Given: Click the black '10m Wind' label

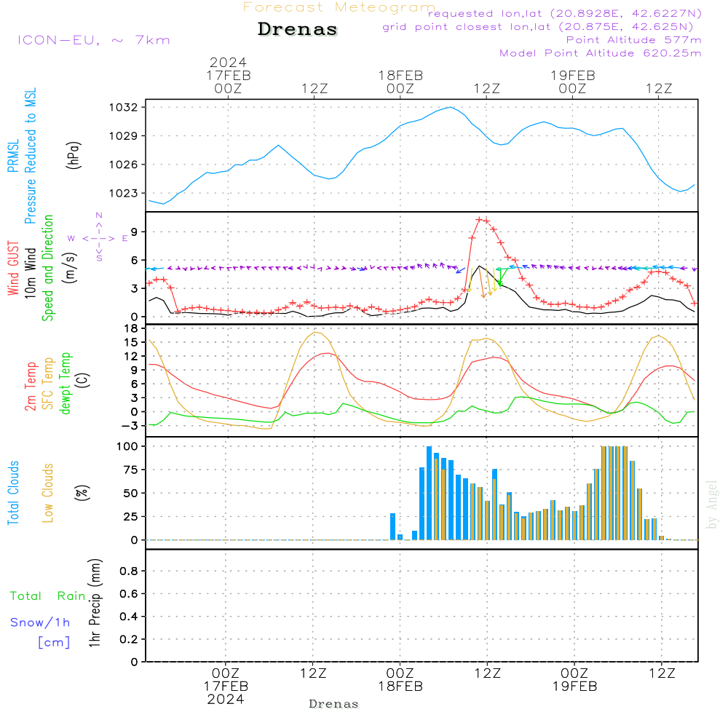Looking at the screenshot, I should [x=30, y=273].
